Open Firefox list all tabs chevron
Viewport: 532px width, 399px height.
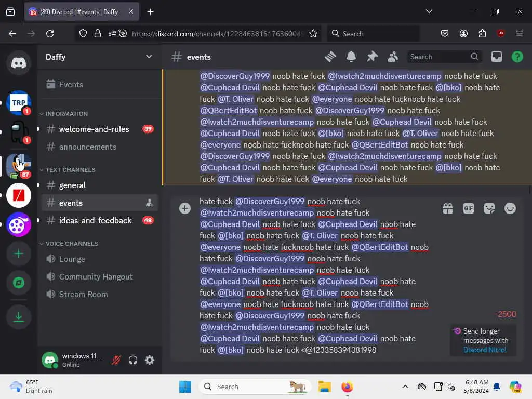click(429, 11)
